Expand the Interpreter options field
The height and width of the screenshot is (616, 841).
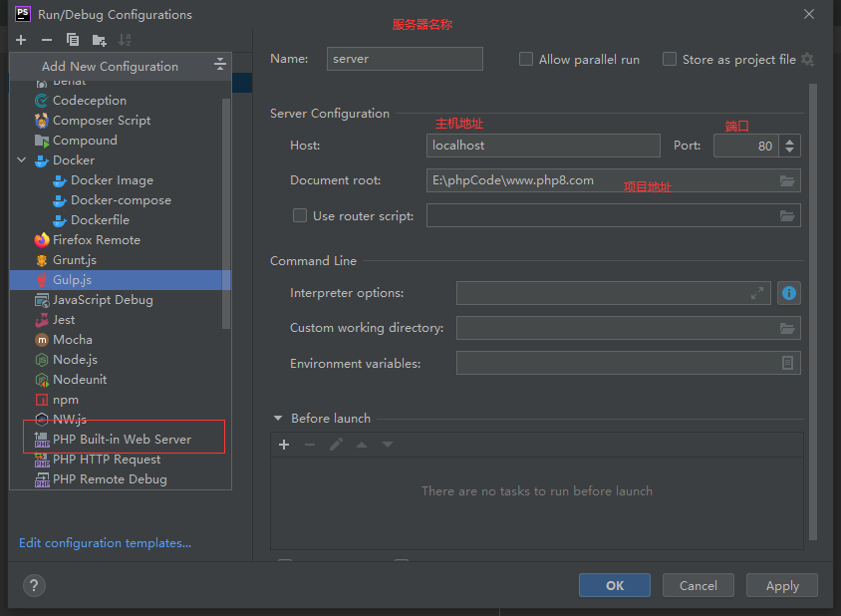756,293
